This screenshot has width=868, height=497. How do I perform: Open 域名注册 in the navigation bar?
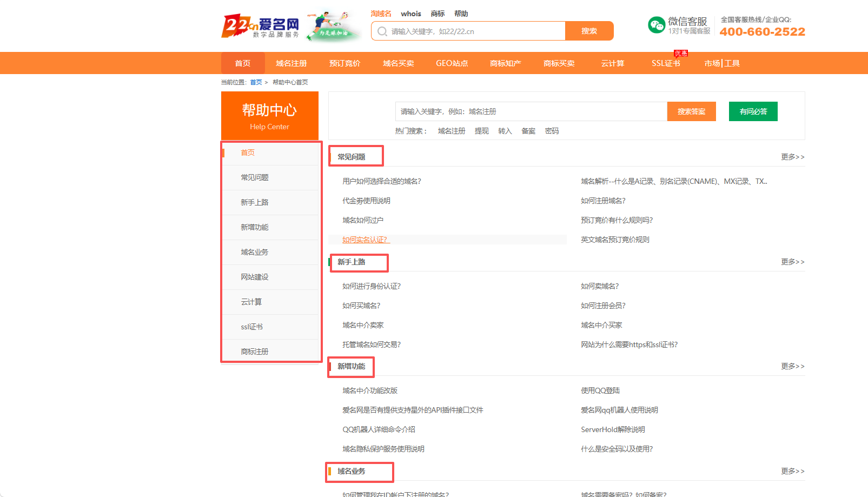[x=291, y=63]
